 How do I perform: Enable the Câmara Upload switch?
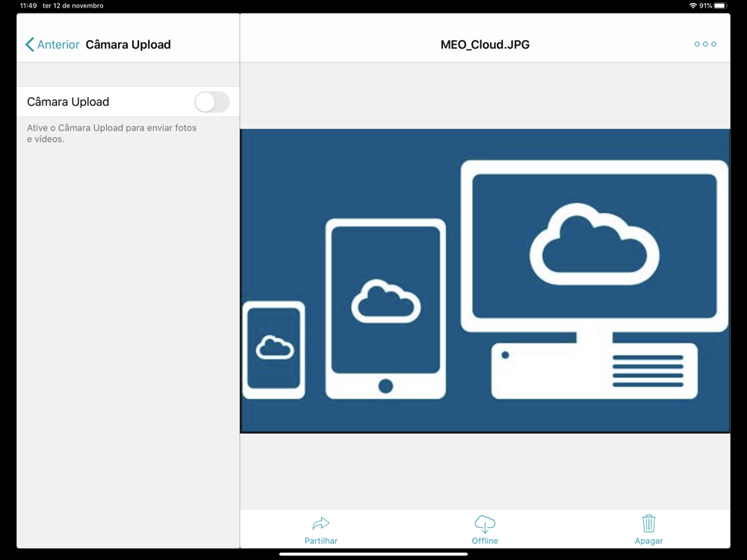(212, 102)
